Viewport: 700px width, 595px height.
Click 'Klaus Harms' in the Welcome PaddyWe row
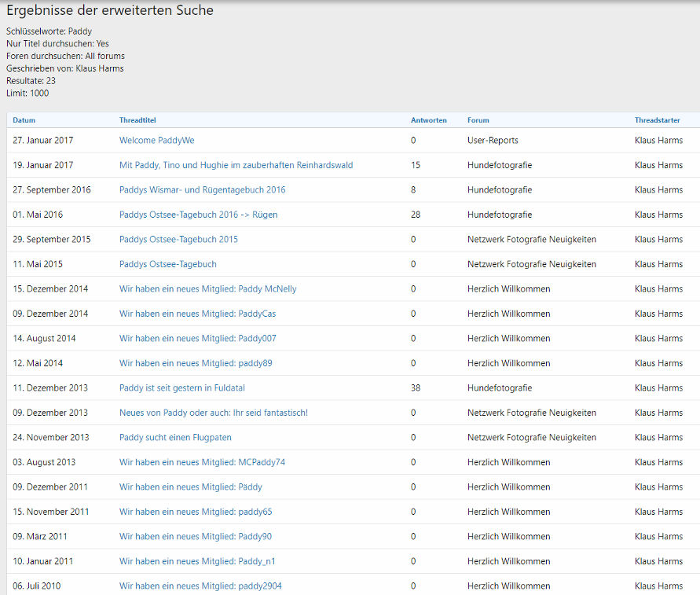click(x=659, y=140)
